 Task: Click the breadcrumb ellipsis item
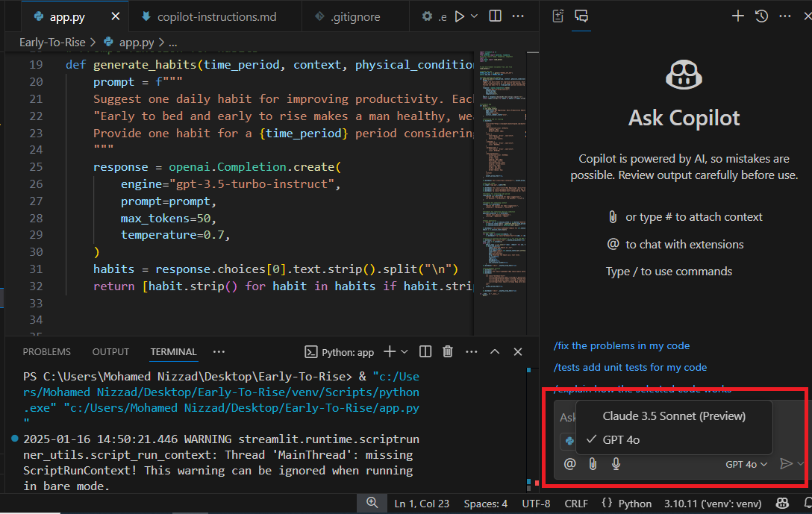pyautogui.click(x=173, y=43)
